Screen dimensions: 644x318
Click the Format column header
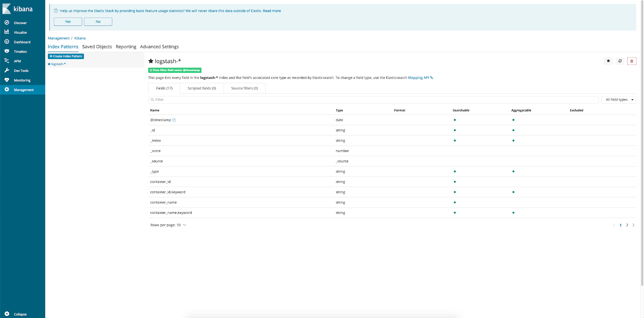tap(400, 110)
